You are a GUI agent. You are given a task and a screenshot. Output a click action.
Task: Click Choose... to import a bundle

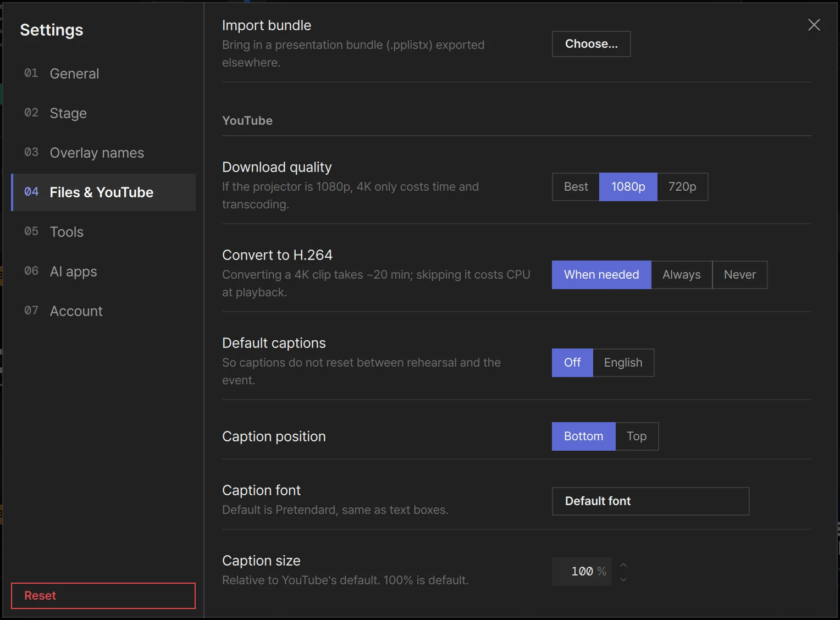[592, 44]
